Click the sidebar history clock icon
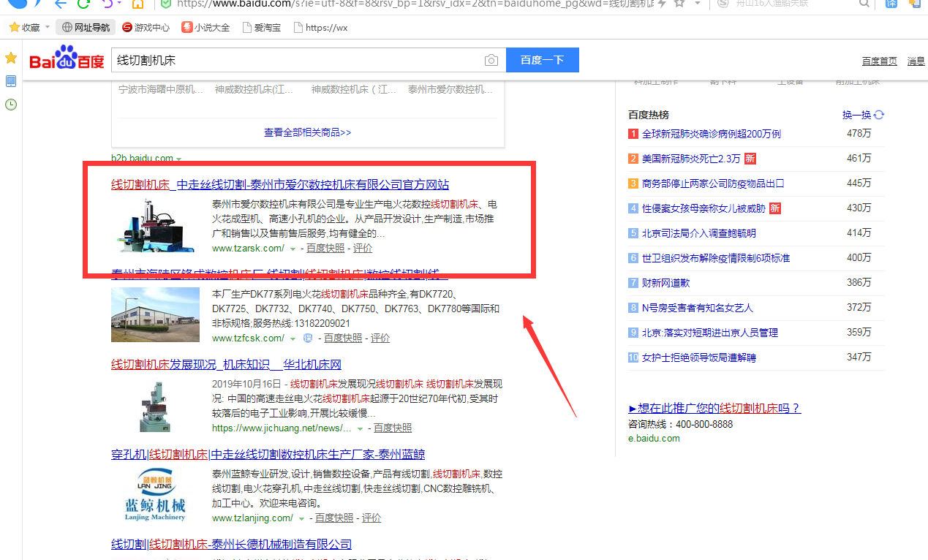The image size is (928, 560). [x=11, y=105]
